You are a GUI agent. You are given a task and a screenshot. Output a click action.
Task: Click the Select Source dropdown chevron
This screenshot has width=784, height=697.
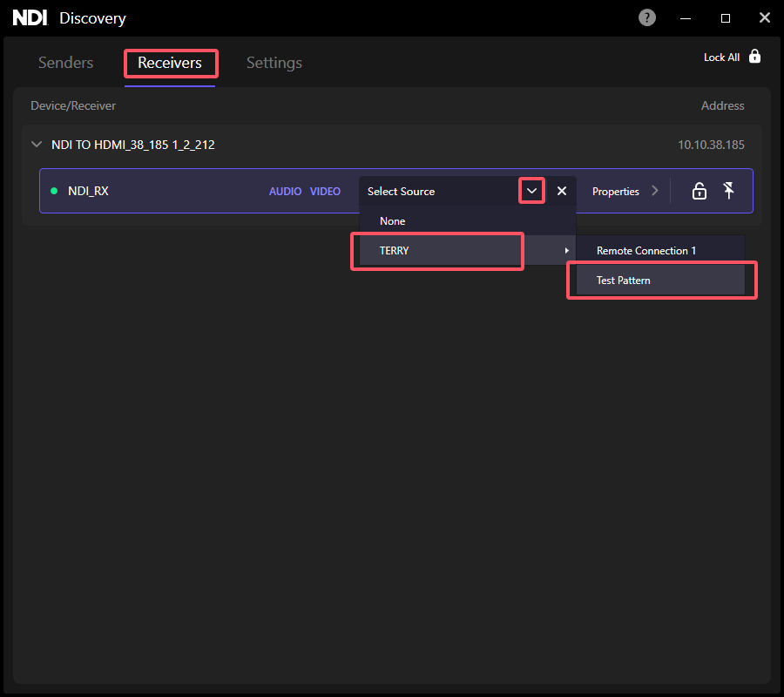(531, 191)
